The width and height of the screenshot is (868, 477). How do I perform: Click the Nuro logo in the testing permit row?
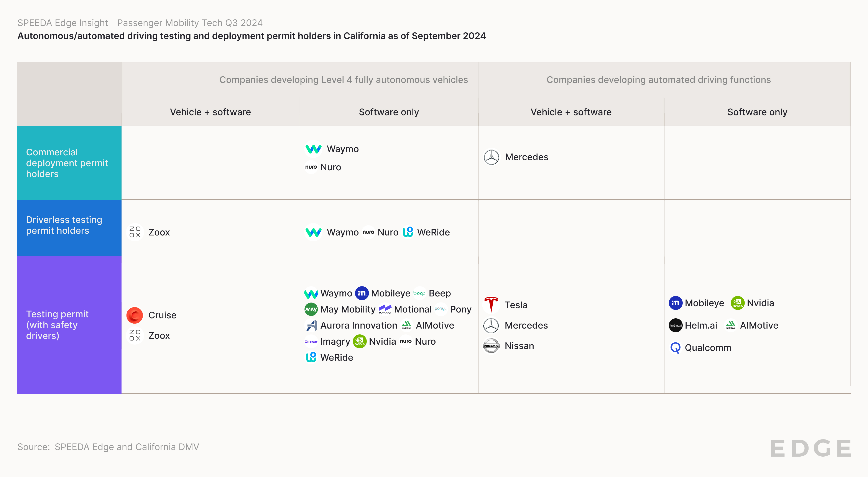[x=406, y=342]
